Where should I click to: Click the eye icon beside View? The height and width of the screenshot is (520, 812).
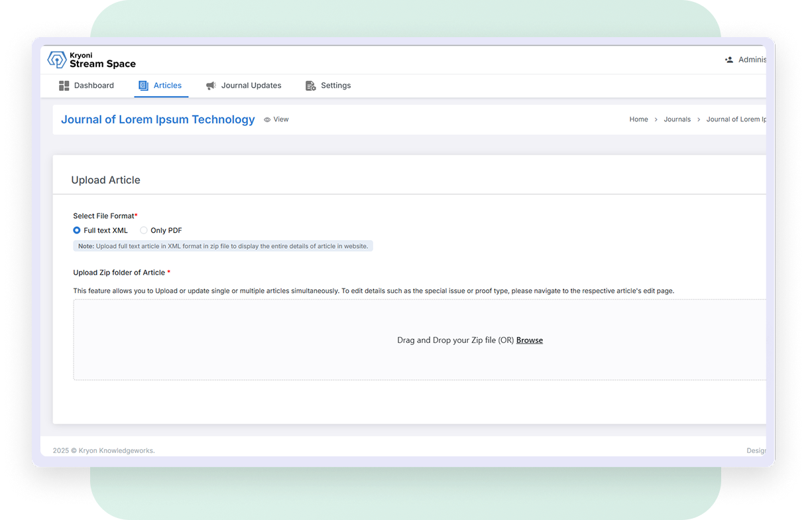click(x=267, y=120)
